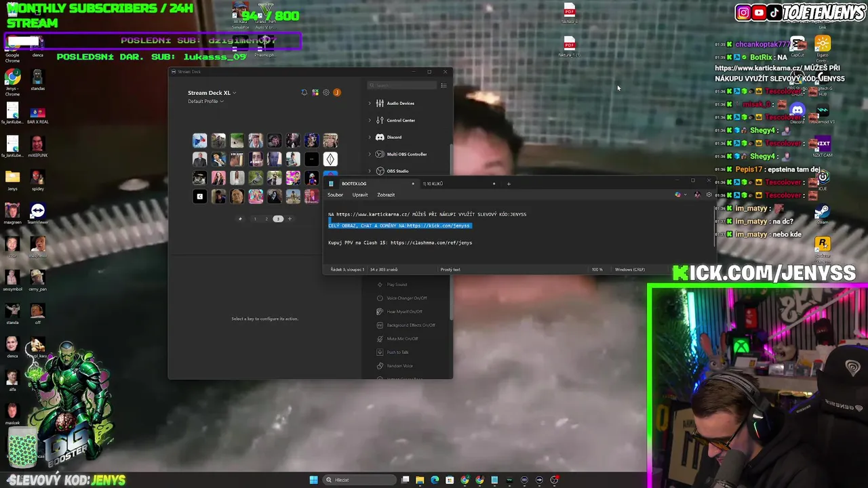Click the Discord plugin icon in Stream Deck
The width and height of the screenshot is (868, 488).
380,137
